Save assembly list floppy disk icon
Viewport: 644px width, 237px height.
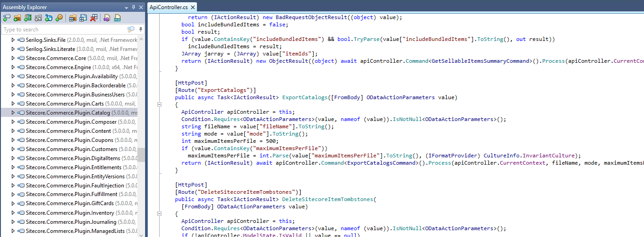tap(83, 18)
